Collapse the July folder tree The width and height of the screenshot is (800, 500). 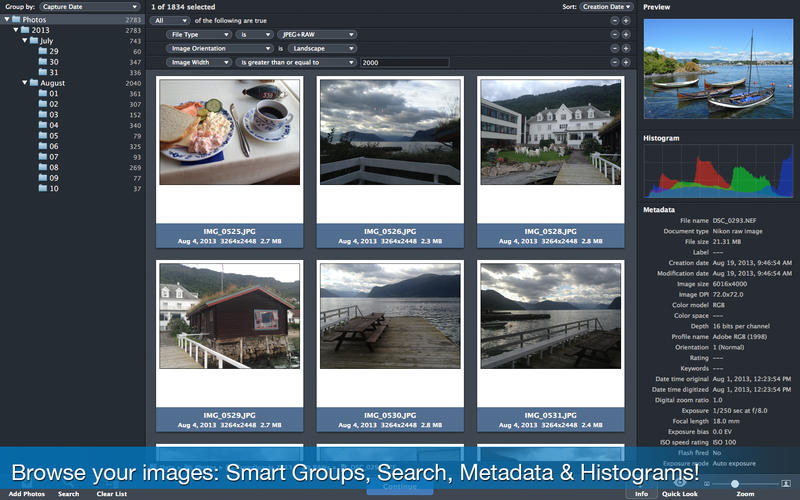click(x=25, y=41)
